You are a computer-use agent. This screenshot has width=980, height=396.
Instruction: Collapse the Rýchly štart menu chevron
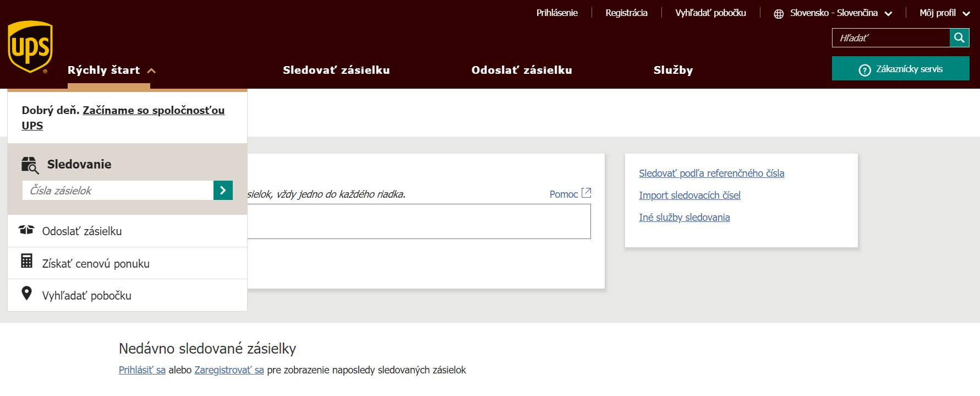pyautogui.click(x=152, y=70)
